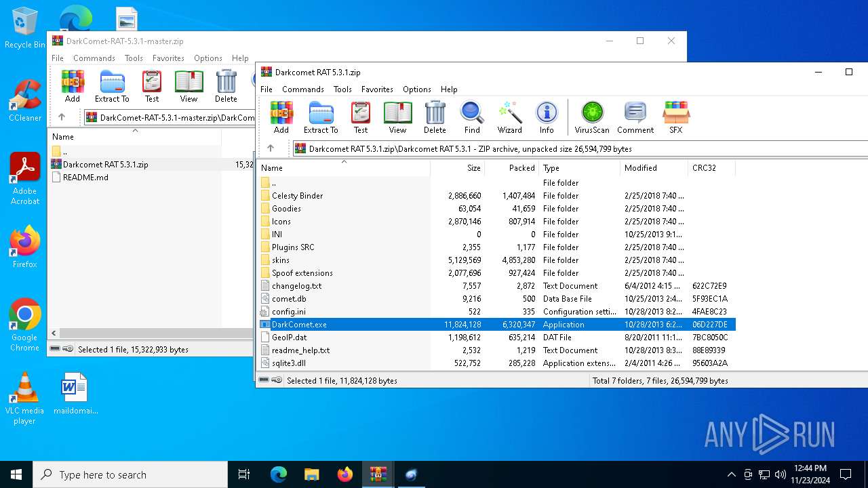Sort by Type column header

(579, 167)
